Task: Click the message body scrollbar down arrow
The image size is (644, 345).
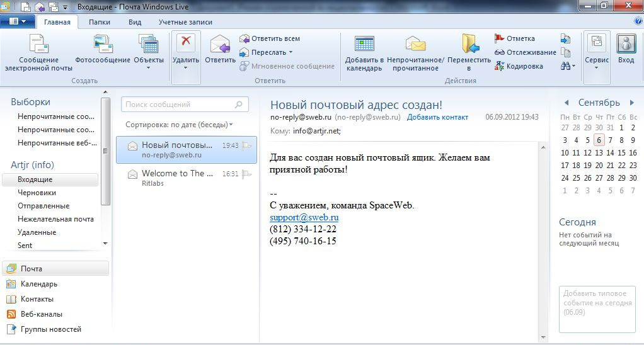Action: click(x=543, y=337)
